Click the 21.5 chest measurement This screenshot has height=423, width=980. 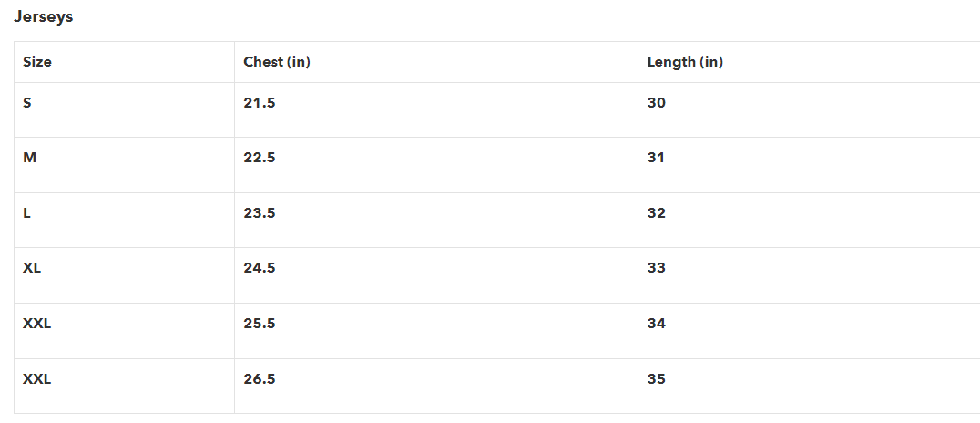(x=260, y=103)
